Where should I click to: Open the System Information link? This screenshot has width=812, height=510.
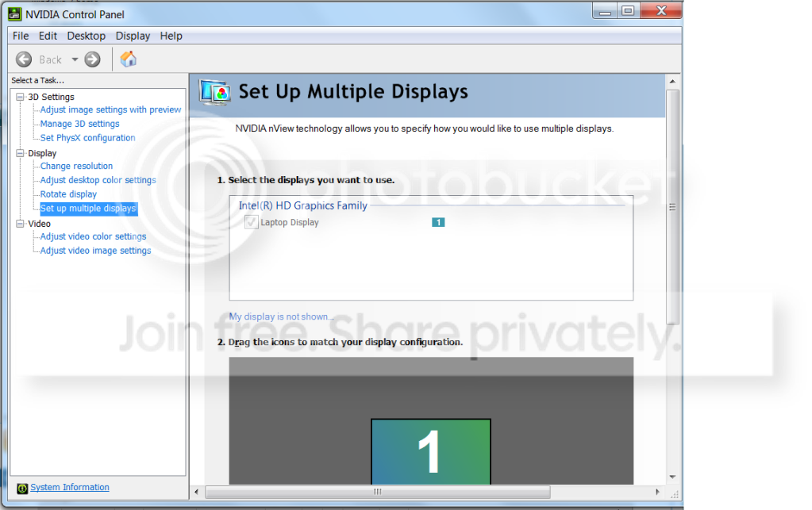point(70,487)
